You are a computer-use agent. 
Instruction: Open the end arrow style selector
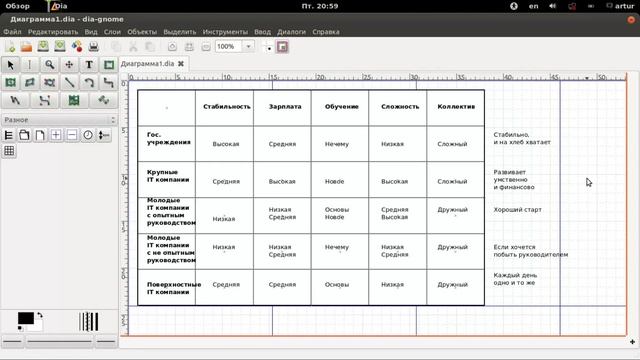tap(106, 342)
